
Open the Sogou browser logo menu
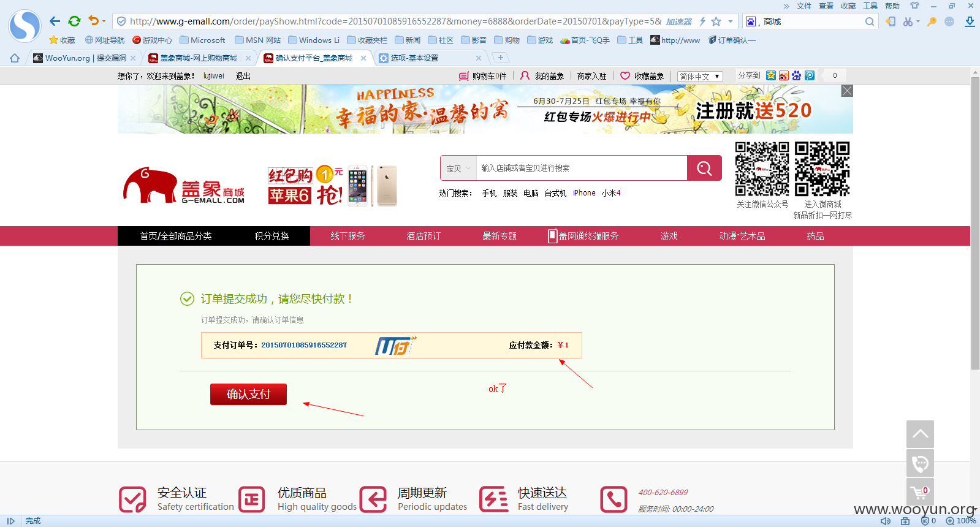point(25,25)
